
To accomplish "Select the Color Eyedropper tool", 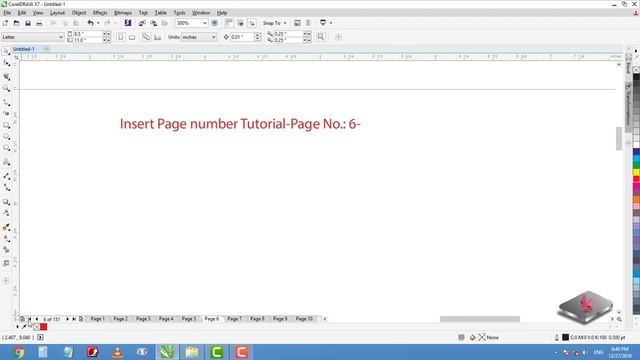I will (6, 227).
